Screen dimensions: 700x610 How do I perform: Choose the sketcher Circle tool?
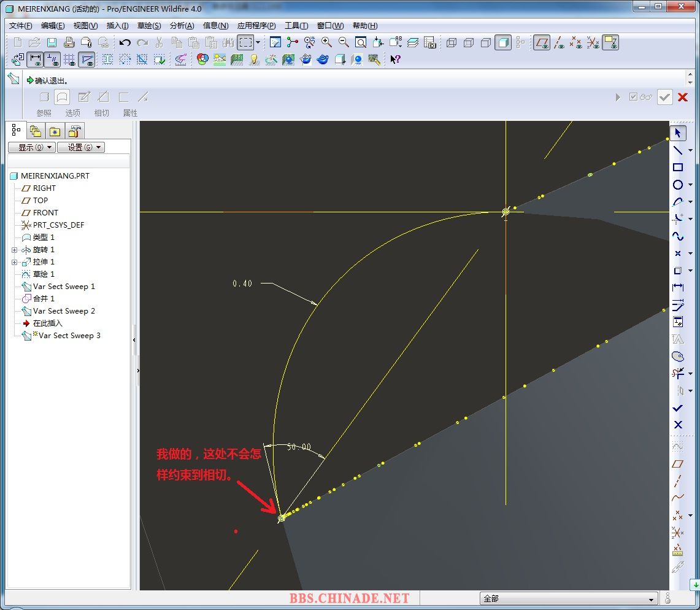coord(678,185)
